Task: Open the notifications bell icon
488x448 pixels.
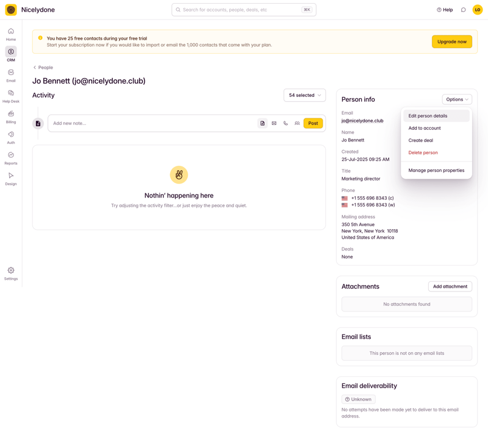Action: click(464, 10)
